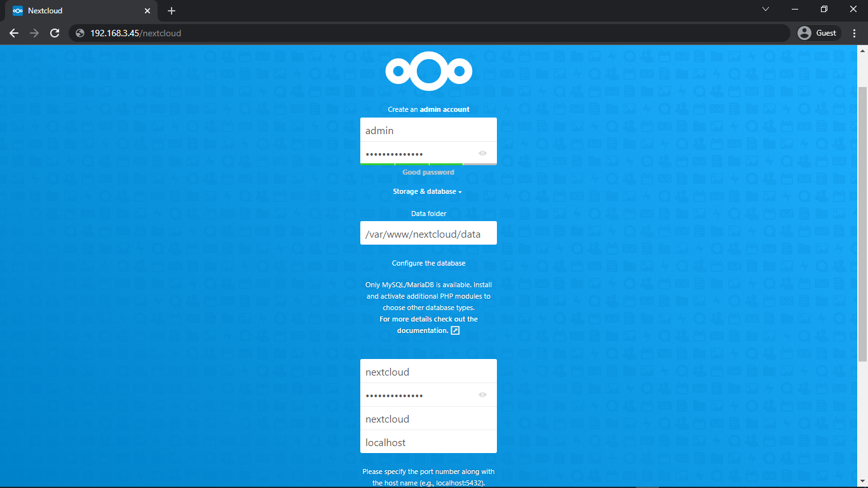Click the database user field
This screenshot has height=488, width=868.
(x=428, y=371)
